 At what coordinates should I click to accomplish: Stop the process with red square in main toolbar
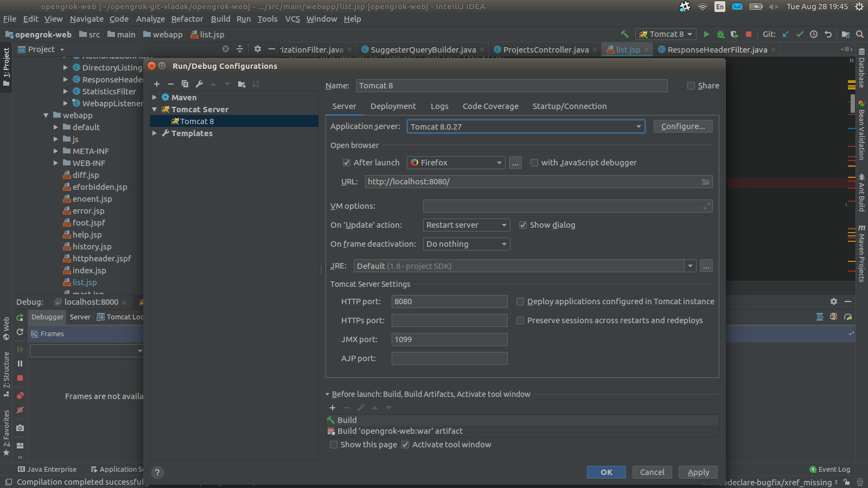[749, 34]
